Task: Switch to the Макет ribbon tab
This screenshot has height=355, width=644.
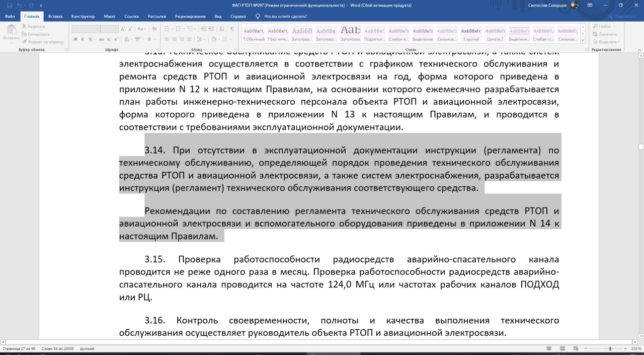Action: pyautogui.click(x=110, y=16)
